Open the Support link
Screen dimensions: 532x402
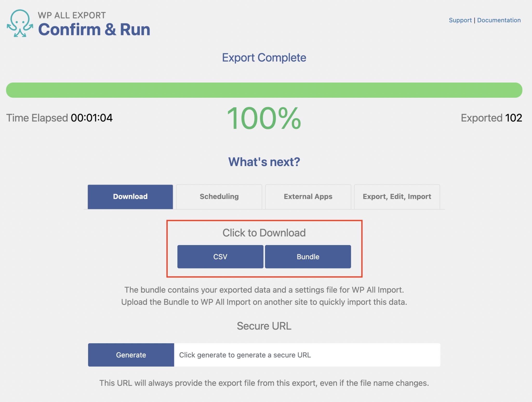(x=460, y=20)
